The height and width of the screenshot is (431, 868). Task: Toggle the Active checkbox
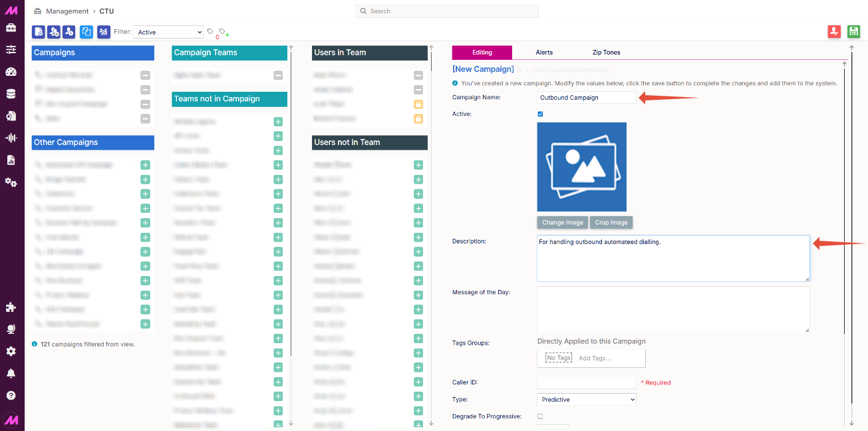[x=540, y=114]
